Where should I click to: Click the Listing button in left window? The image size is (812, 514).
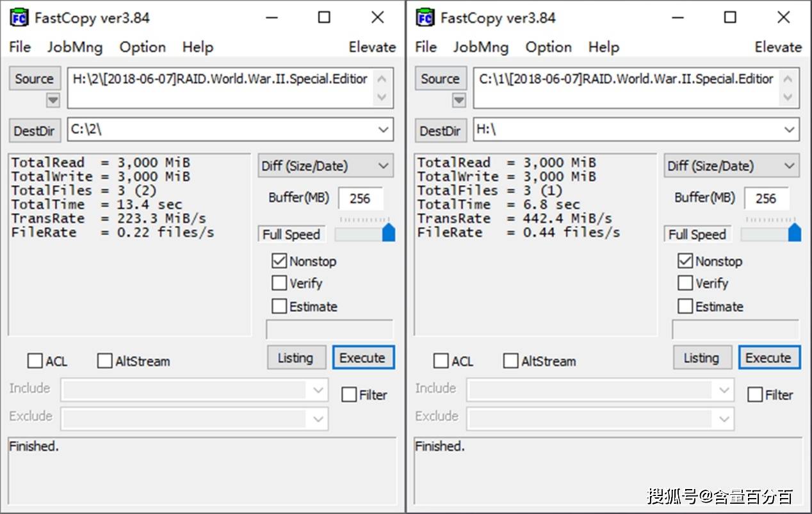(295, 358)
